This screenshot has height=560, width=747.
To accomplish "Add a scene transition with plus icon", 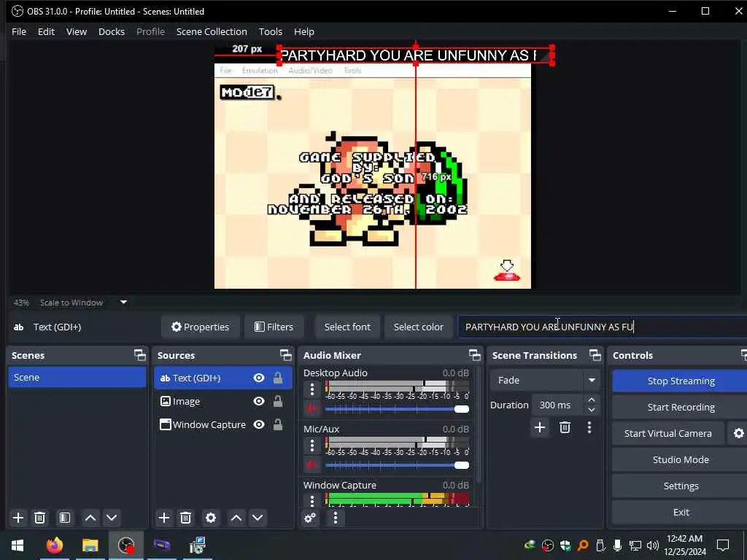I will point(540,427).
